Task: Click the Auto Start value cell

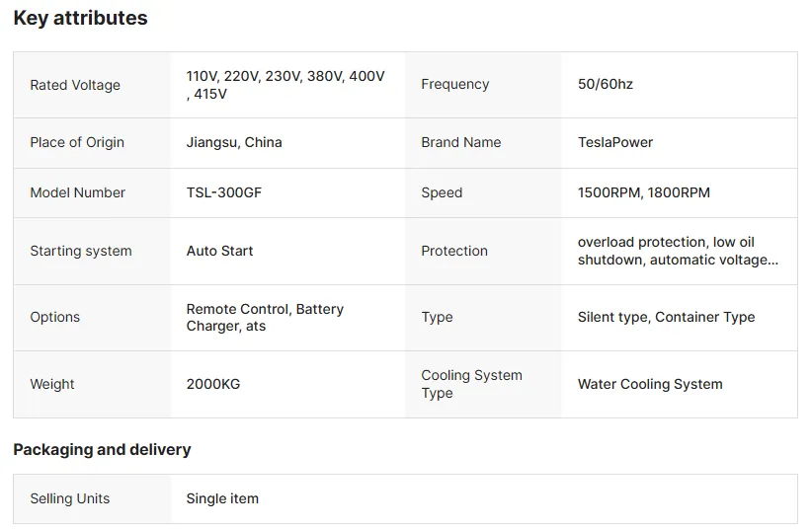Action: pyautogui.click(x=287, y=251)
